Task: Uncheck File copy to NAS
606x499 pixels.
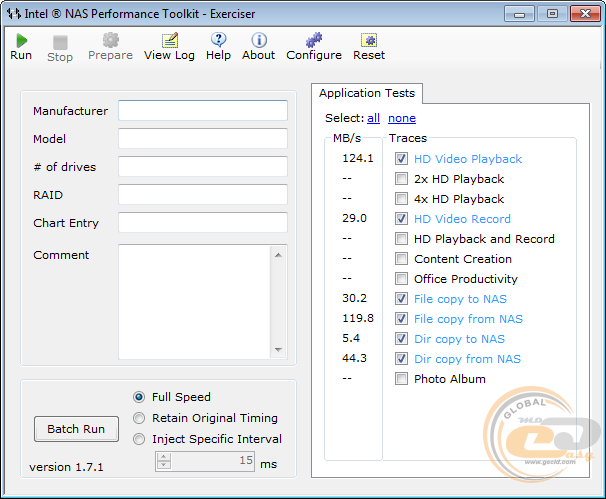Action: tap(401, 299)
